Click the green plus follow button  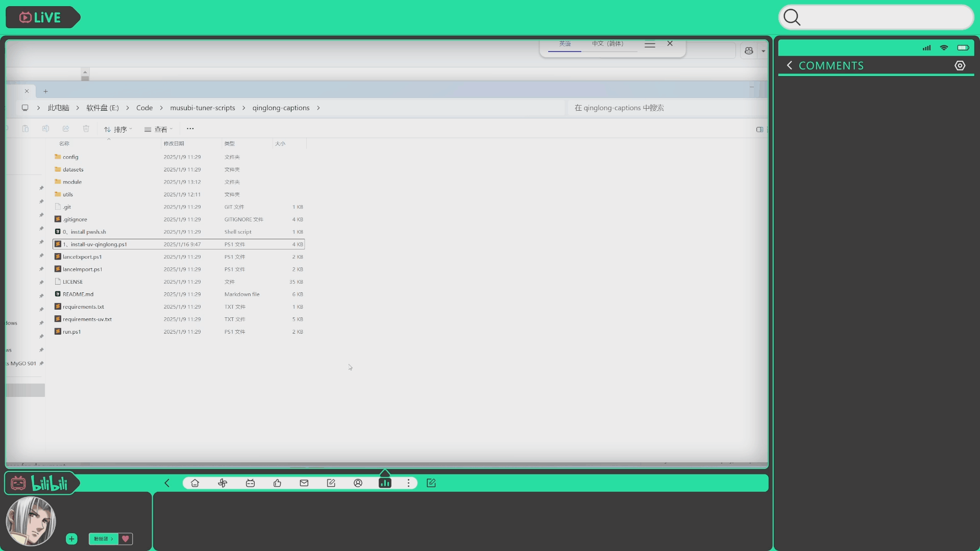tap(71, 539)
